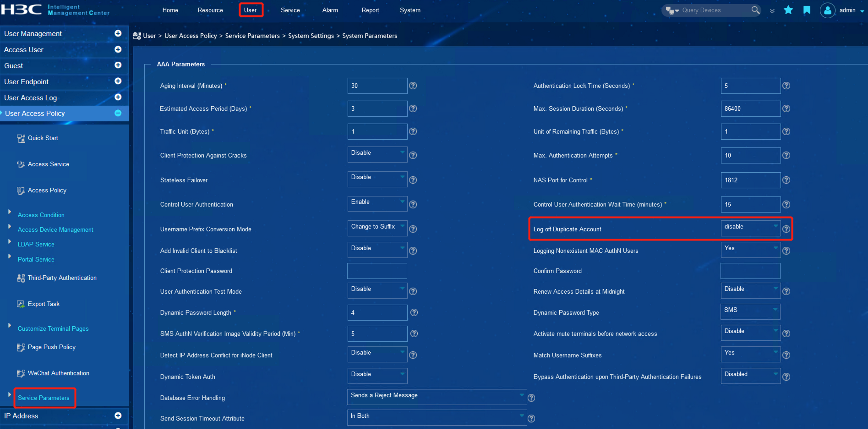Image resolution: width=868 pixels, height=429 pixels.
Task: Show help for Renew Access Details at Midnight
Action: click(786, 291)
